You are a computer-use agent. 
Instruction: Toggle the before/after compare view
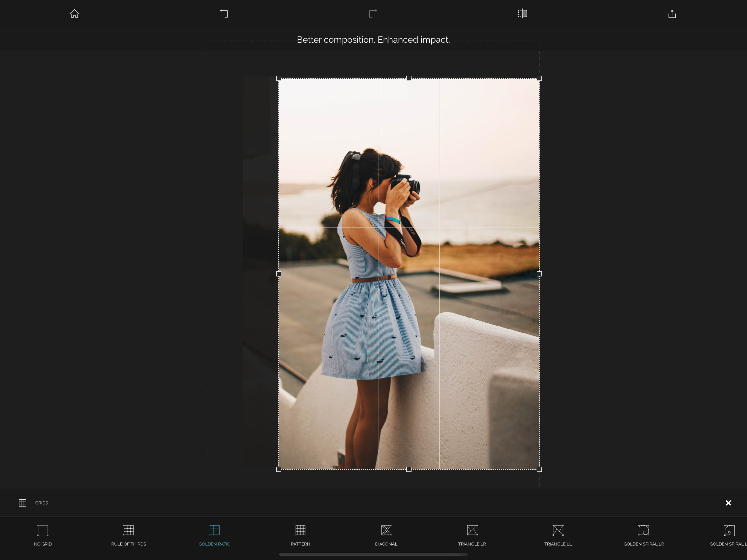tap(523, 13)
